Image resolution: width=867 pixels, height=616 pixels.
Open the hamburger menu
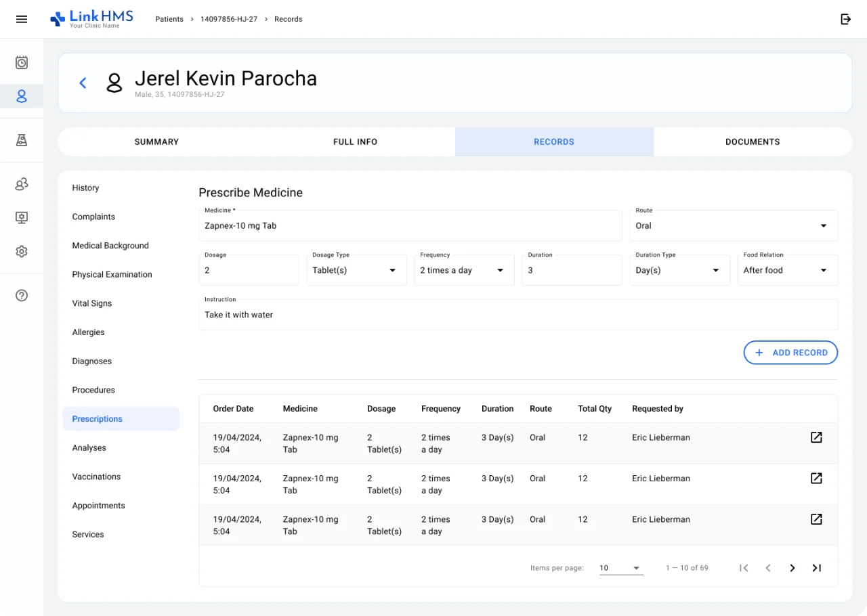pos(22,19)
